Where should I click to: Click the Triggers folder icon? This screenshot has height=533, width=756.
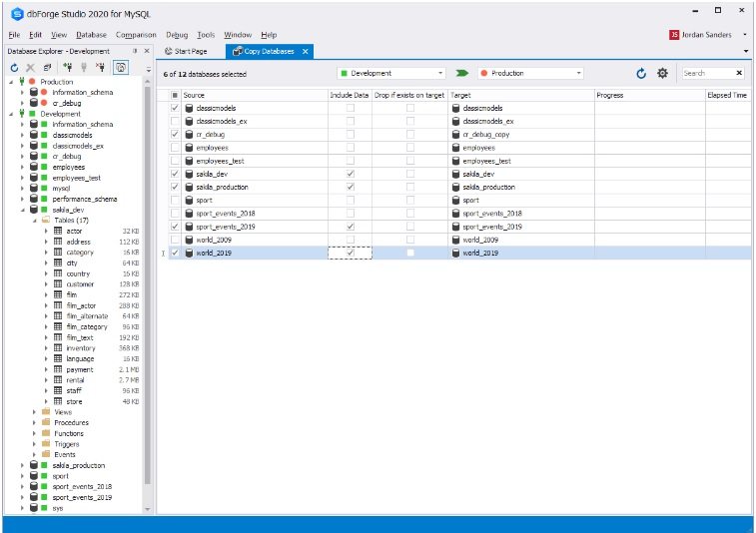[46, 443]
